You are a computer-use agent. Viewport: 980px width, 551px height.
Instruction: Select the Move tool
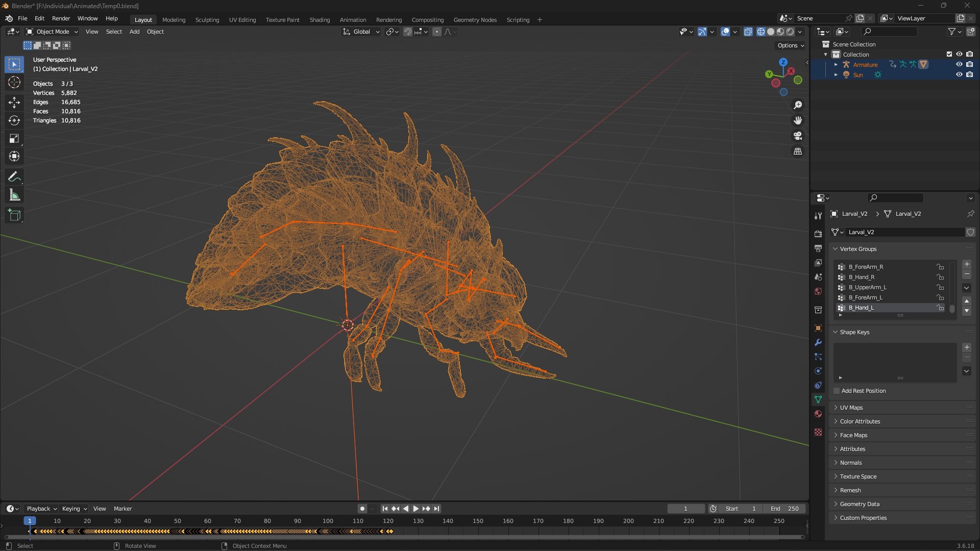[x=14, y=103]
